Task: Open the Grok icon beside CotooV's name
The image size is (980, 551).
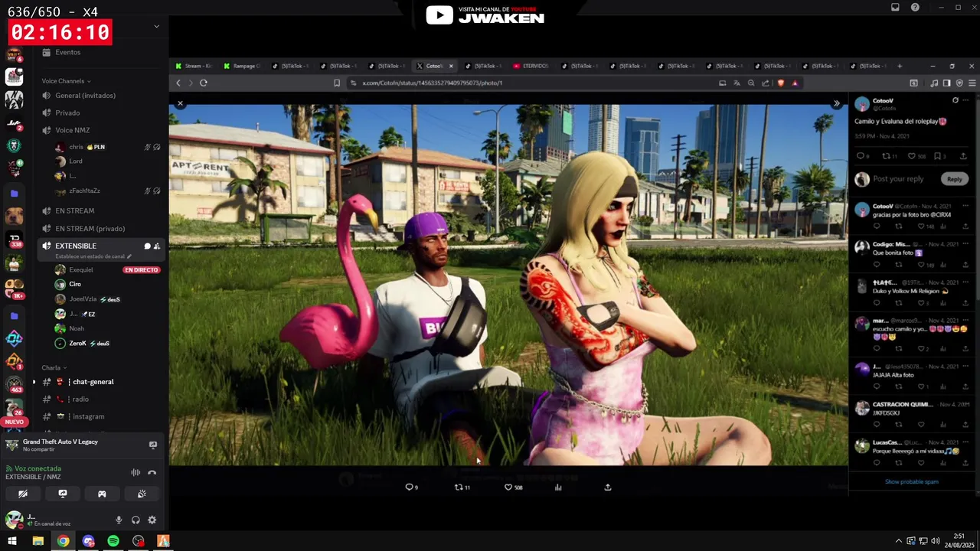Action: click(955, 100)
